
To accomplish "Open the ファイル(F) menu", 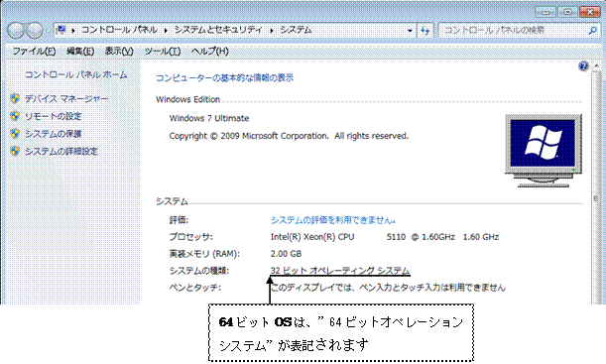I will 34,51.
